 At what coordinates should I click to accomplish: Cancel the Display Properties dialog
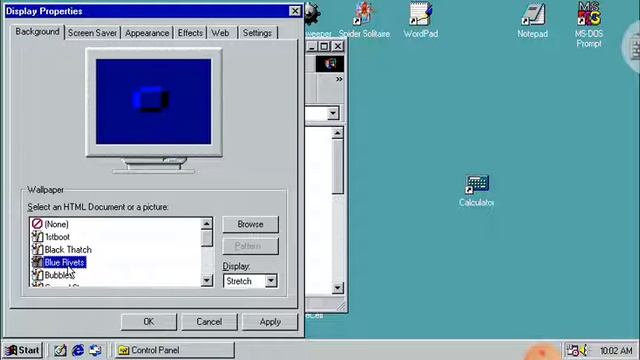[209, 322]
